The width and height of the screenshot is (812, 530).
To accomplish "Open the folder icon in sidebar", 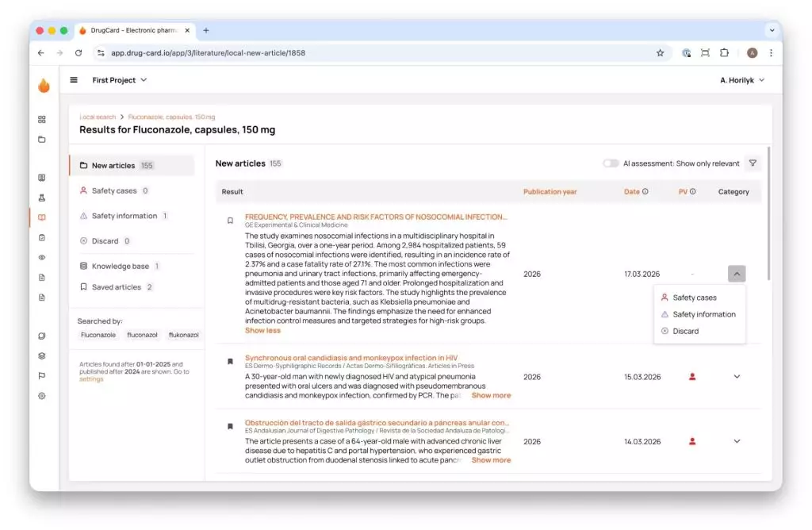I will pyautogui.click(x=42, y=140).
